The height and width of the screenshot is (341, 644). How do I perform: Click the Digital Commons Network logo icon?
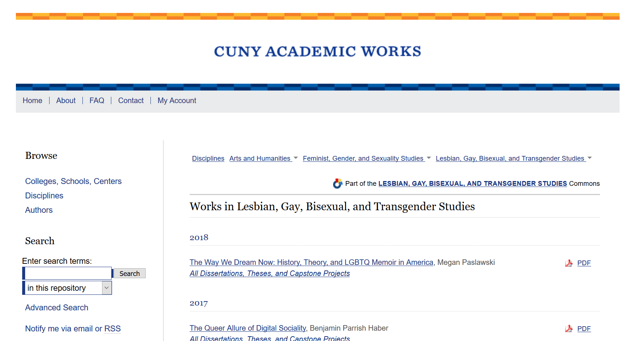pos(338,183)
